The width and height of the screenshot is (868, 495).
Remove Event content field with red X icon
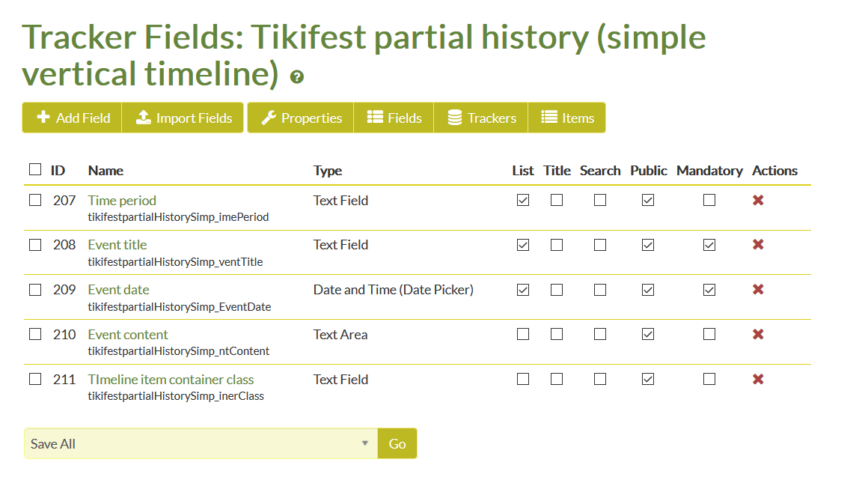point(758,334)
